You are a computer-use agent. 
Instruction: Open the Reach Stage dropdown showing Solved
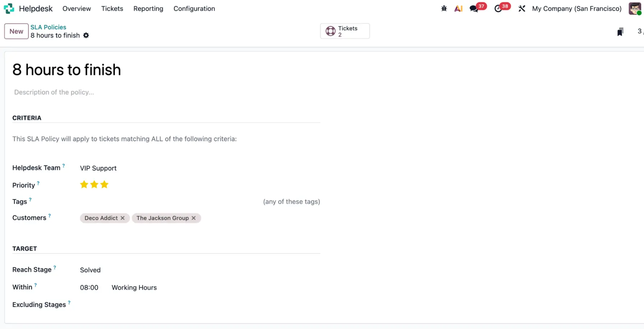click(x=90, y=270)
